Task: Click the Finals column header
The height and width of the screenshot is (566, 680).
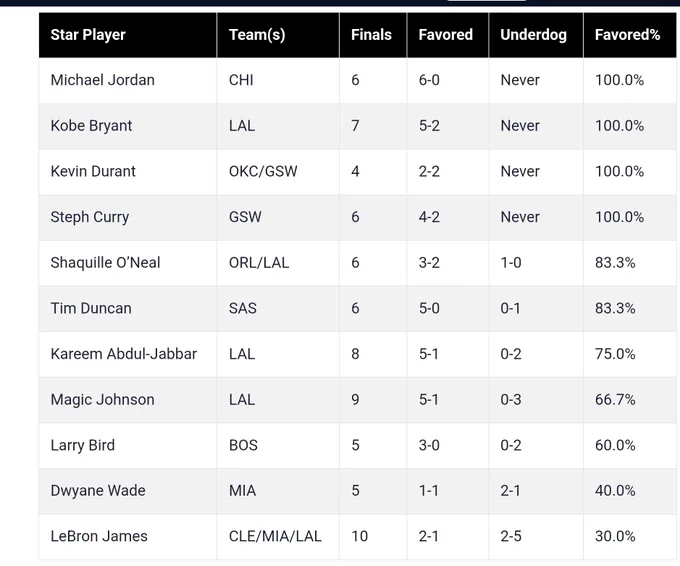Action: click(x=373, y=35)
